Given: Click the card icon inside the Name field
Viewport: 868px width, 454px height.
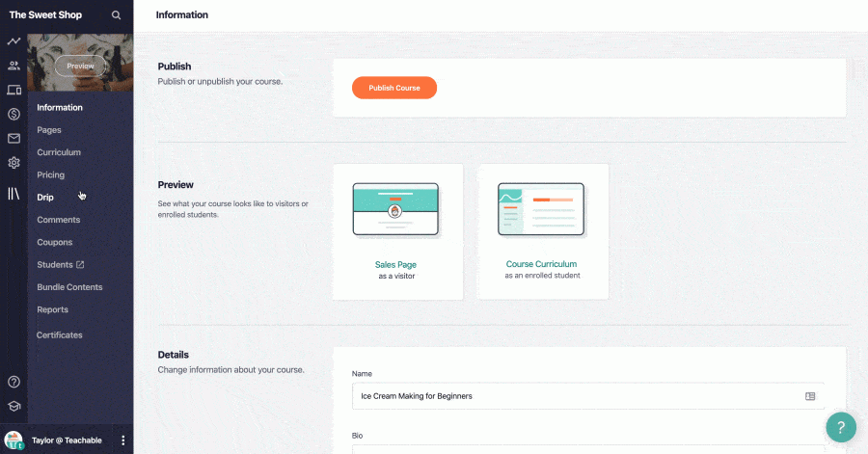Looking at the screenshot, I should click(810, 396).
